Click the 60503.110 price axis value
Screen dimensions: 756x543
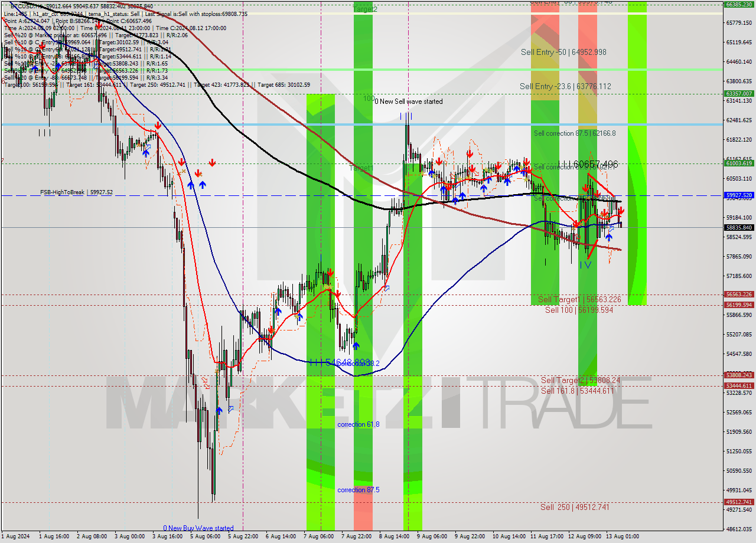pyautogui.click(x=738, y=178)
